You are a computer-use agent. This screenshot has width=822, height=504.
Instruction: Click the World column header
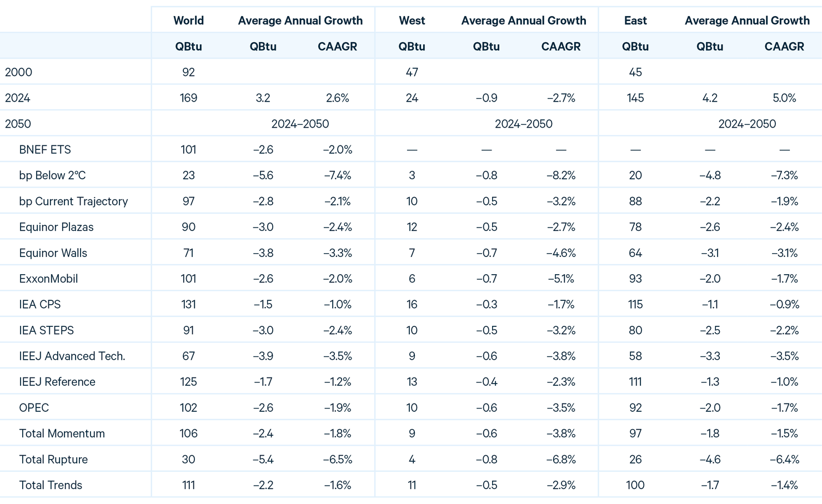coord(188,21)
